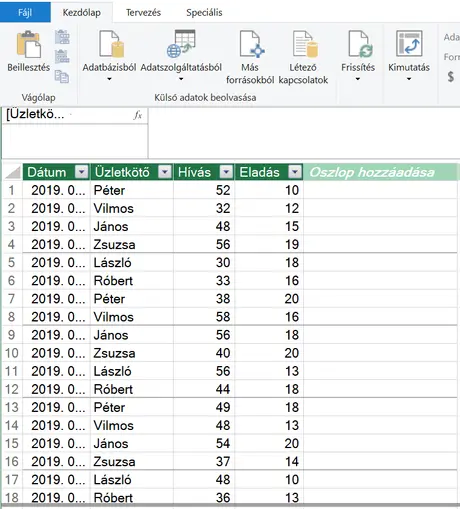The height and width of the screenshot is (509, 460).
Task: Switch to the Kezdőlap tab
Action: pyautogui.click(x=82, y=12)
